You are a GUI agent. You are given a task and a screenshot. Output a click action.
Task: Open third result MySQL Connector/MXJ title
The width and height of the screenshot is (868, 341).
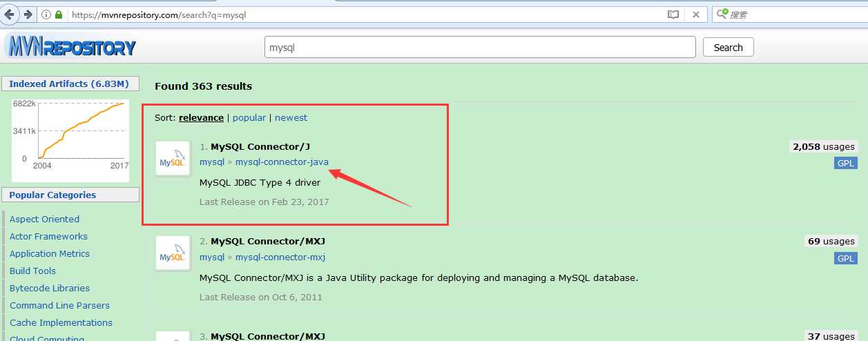(268, 336)
